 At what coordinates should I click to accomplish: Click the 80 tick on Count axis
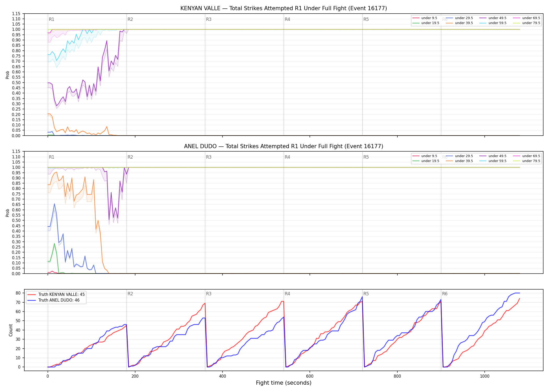tap(18, 293)
